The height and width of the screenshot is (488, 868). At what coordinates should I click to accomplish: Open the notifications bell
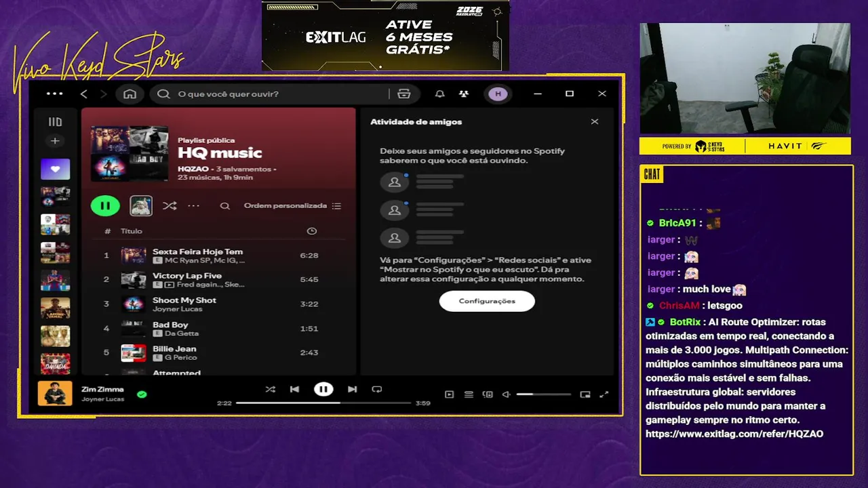[440, 94]
